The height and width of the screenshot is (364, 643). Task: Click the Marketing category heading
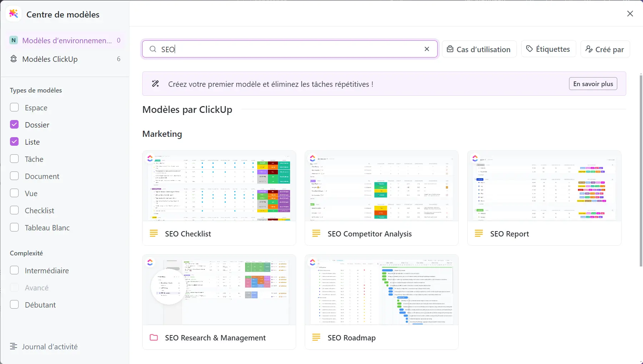point(162,134)
